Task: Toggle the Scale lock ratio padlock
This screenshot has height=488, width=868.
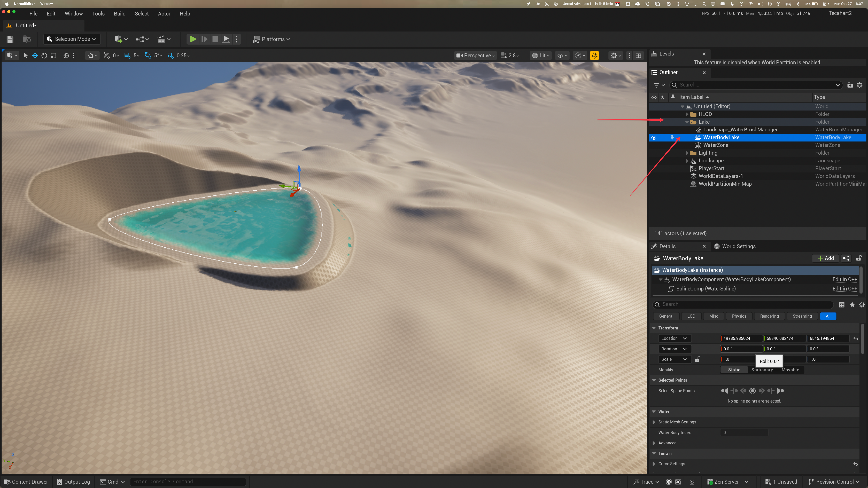Action: pyautogui.click(x=698, y=359)
